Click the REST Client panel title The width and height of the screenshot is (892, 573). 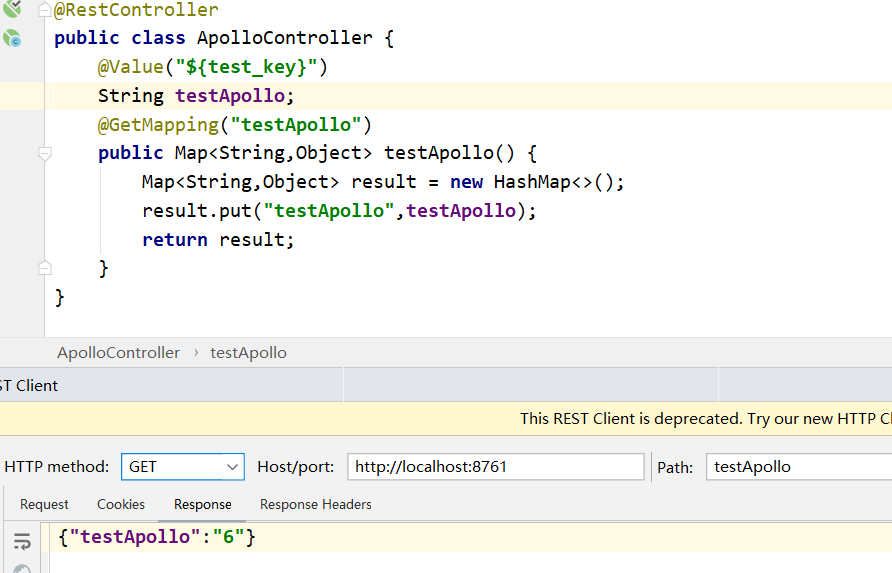[29, 386]
